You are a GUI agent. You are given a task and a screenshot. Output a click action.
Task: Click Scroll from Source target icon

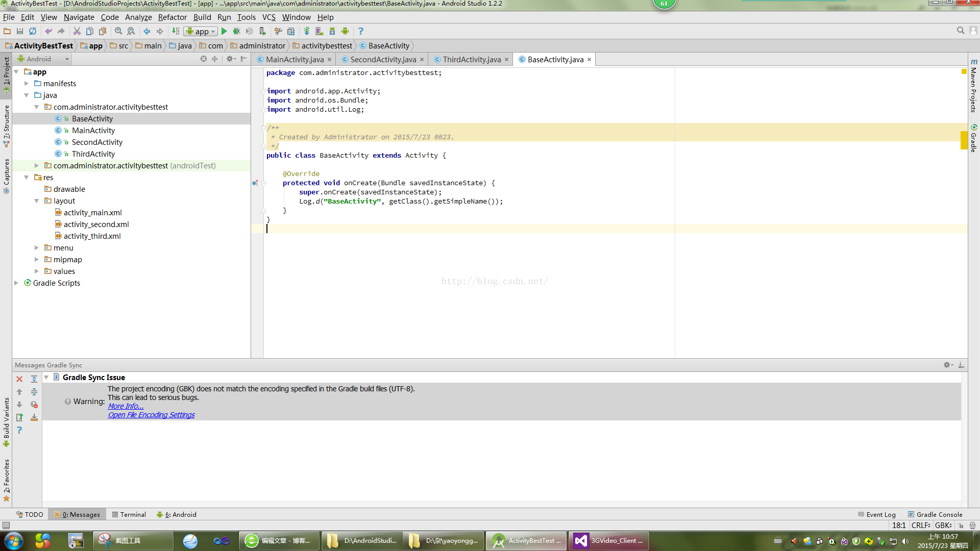point(204,59)
